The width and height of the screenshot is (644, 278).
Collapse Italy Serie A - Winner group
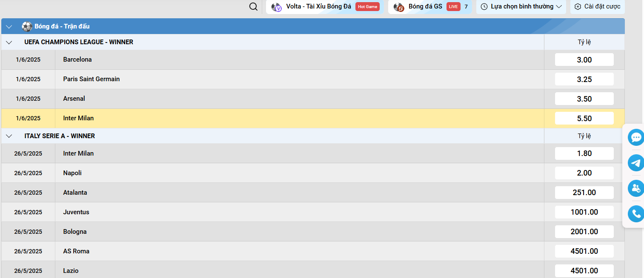(x=9, y=136)
